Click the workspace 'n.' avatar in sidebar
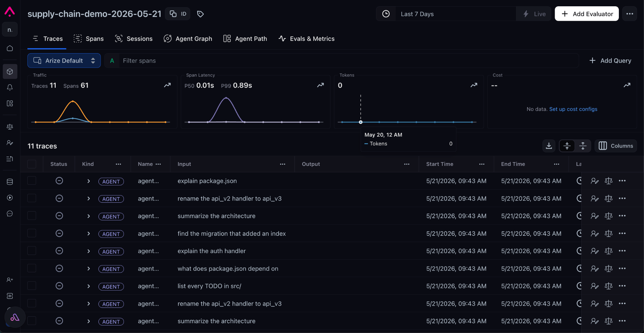The image size is (644, 333). 10,30
